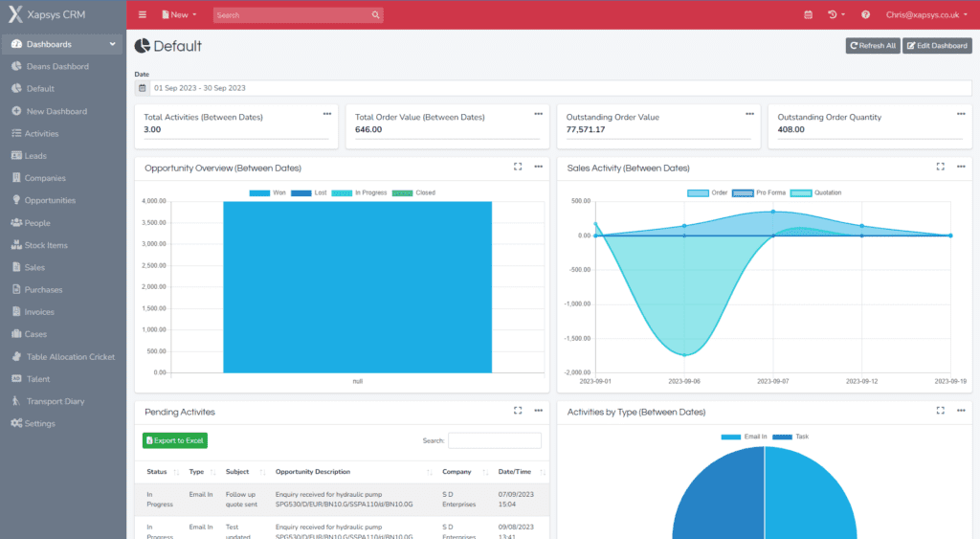The image size is (980, 539).
Task: Open Opportunity Overview options menu
Action: coord(538,167)
